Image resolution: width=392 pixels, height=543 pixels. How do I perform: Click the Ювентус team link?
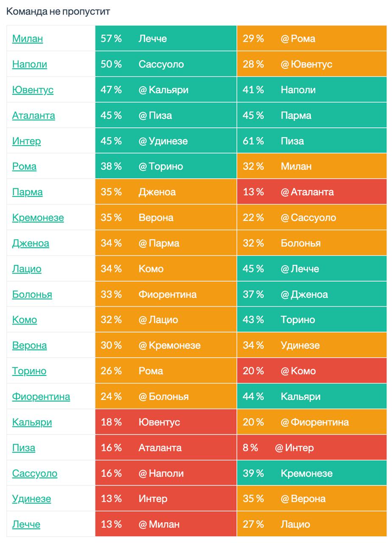33,90
